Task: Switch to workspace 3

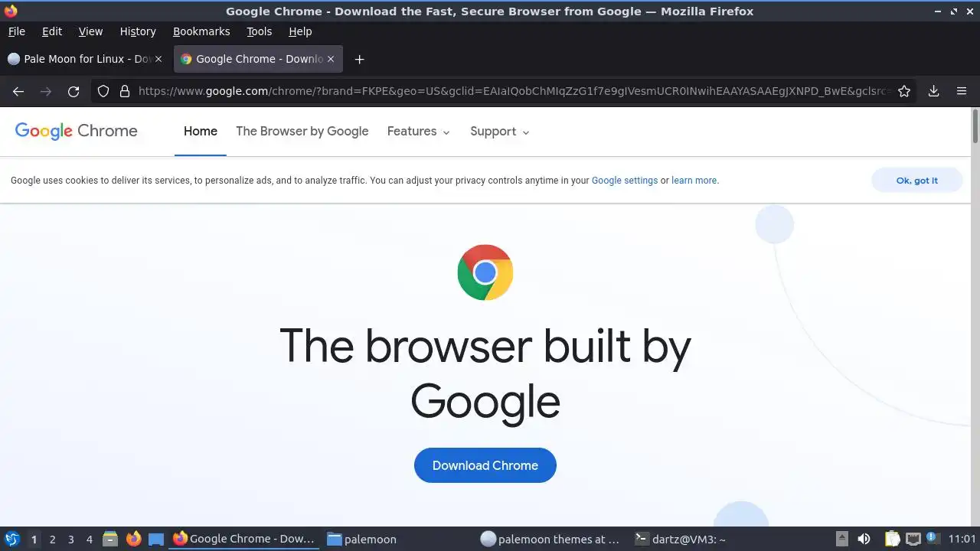Action: [x=70, y=540]
